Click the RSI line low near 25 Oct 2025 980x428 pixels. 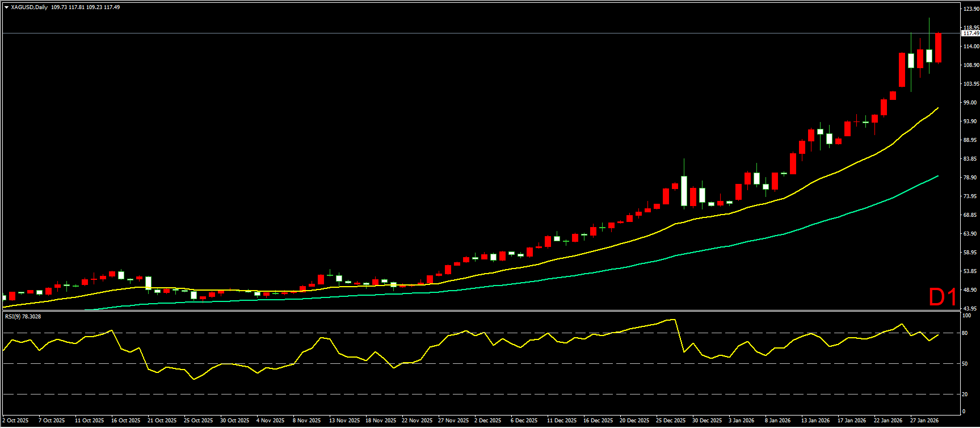[x=194, y=379]
